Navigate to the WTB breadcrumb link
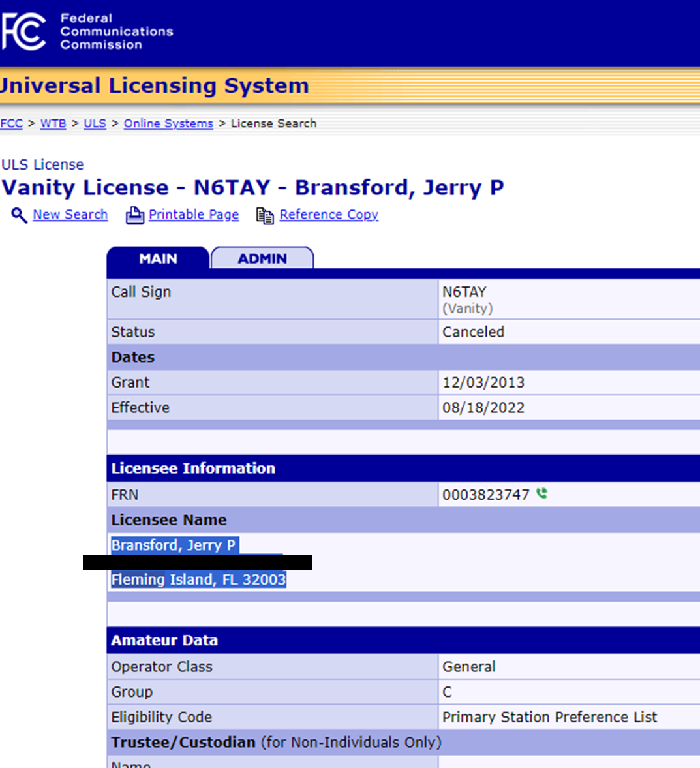 53,123
